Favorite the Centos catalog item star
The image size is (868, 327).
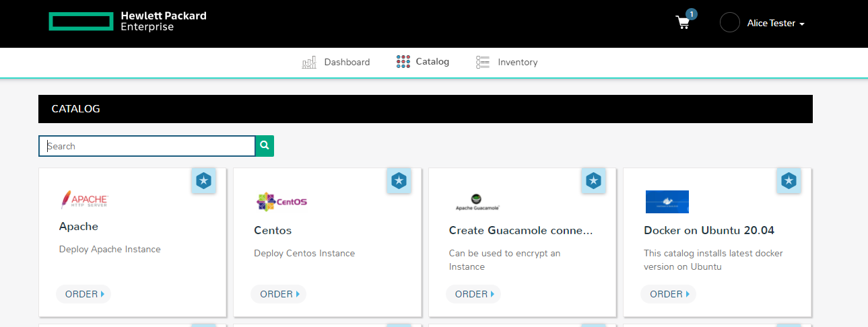(399, 181)
